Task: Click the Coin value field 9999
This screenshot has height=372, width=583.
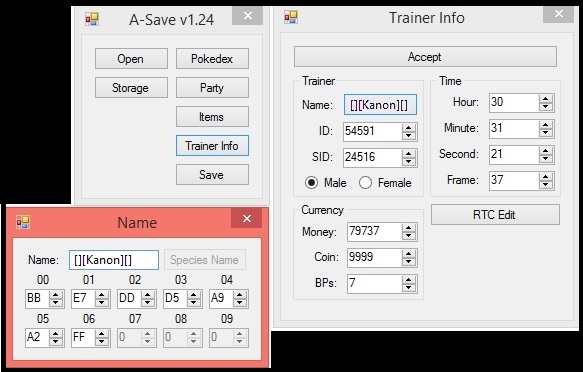Action: click(374, 257)
